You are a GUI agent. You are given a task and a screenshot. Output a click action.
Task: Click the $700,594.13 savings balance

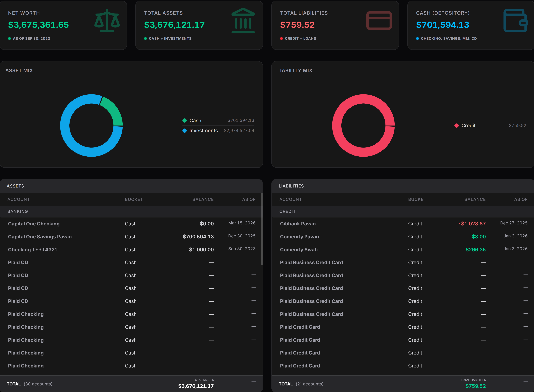[198, 237]
